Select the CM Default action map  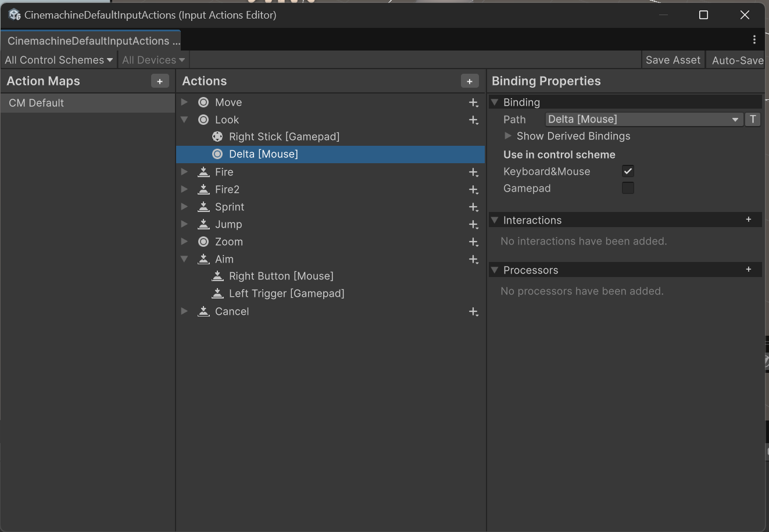click(37, 103)
